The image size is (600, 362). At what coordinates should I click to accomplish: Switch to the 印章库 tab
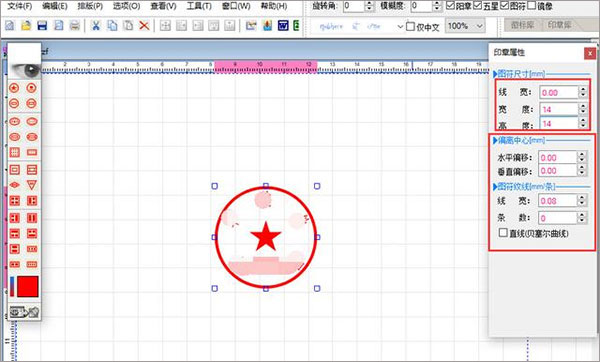[x=559, y=25]
